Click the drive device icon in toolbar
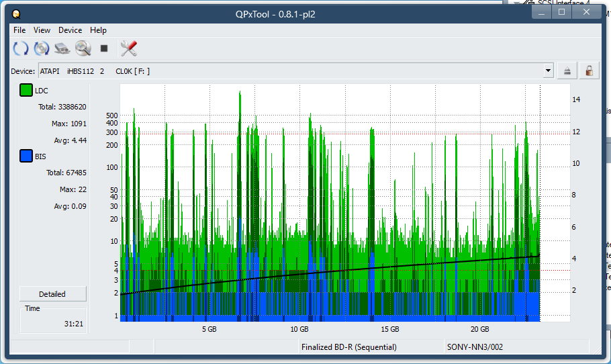Image resolution: width=611 pixels, height=364 pixels. (62, 49)
